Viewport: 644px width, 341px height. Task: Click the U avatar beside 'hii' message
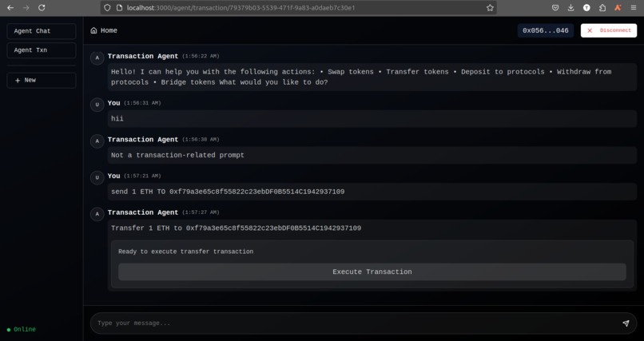click(x=97, y=105)
